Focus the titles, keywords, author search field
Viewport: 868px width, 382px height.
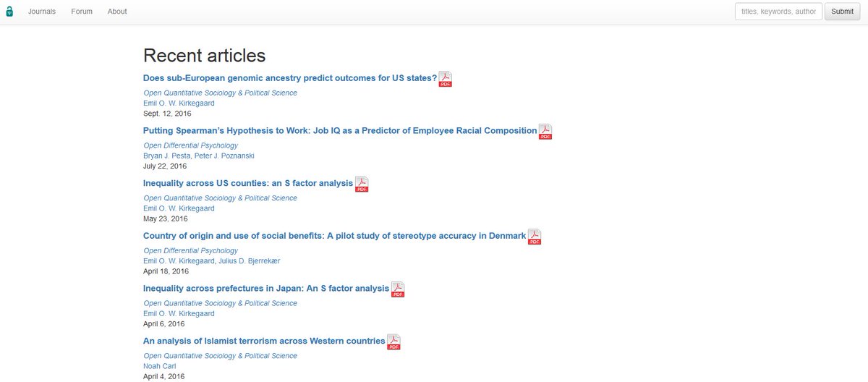[779, 12]
